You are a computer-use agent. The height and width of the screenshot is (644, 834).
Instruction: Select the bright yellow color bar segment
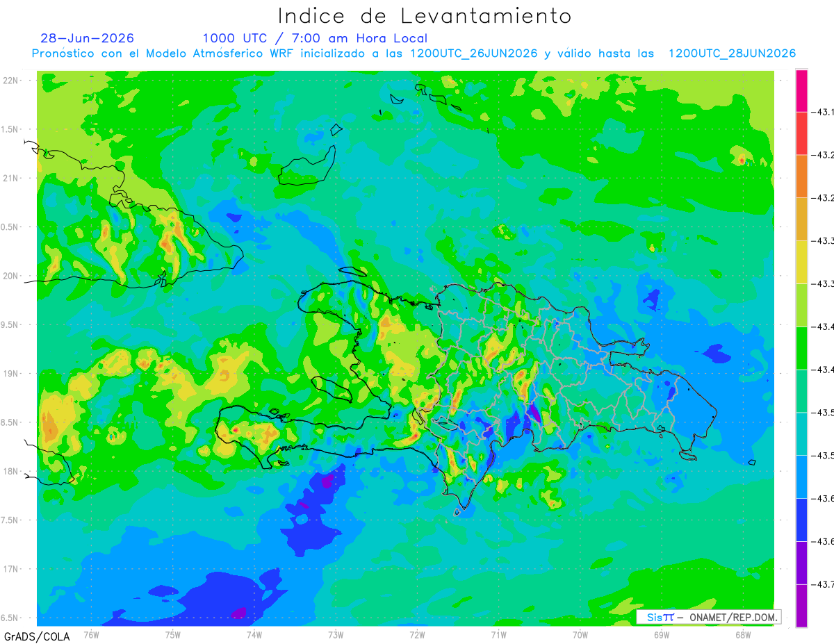pyautogui.click(x=801, y=262)
